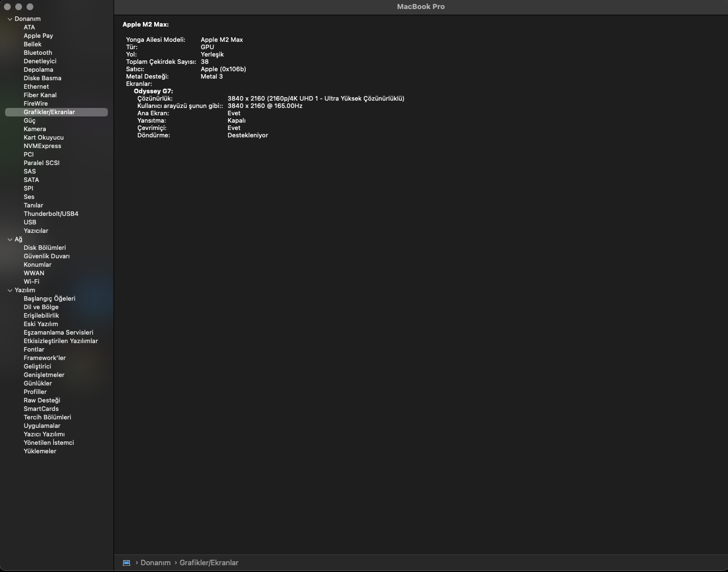Collapse the Ağ section chevron
728x572 pixels.
[x=10, y=240]
